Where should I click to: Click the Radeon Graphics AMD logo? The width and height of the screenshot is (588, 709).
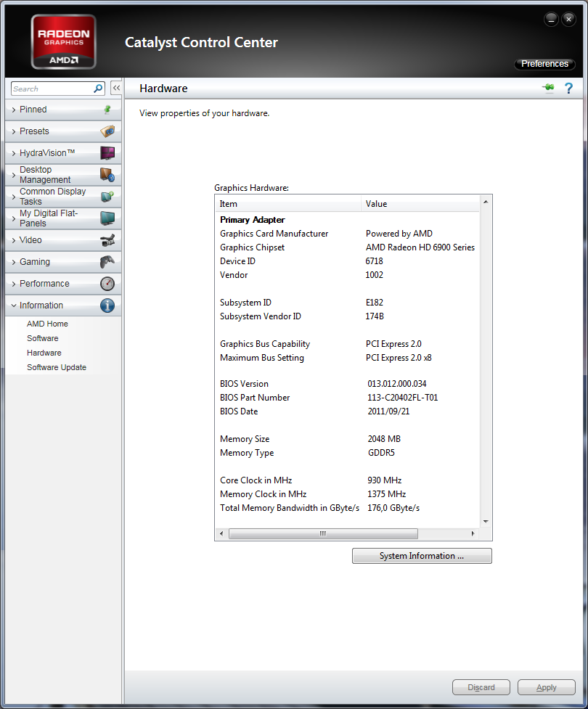pos(63,41)
